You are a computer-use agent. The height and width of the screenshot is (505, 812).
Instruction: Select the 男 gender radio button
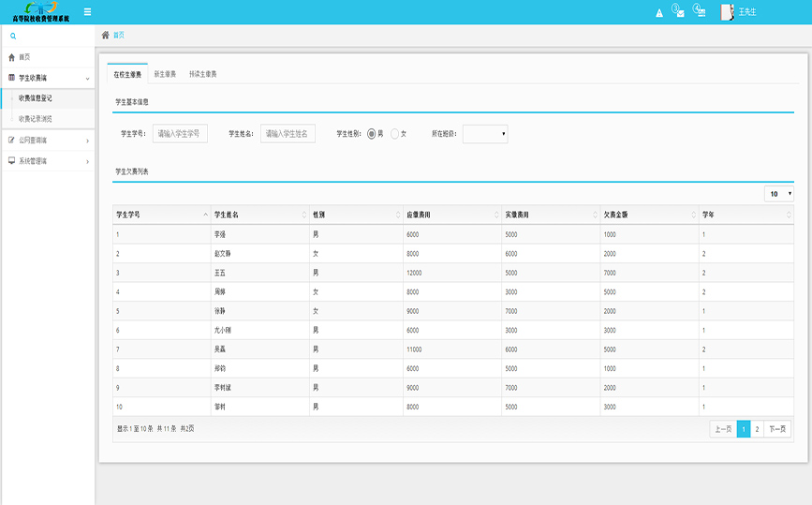click(x=372, y=134)
